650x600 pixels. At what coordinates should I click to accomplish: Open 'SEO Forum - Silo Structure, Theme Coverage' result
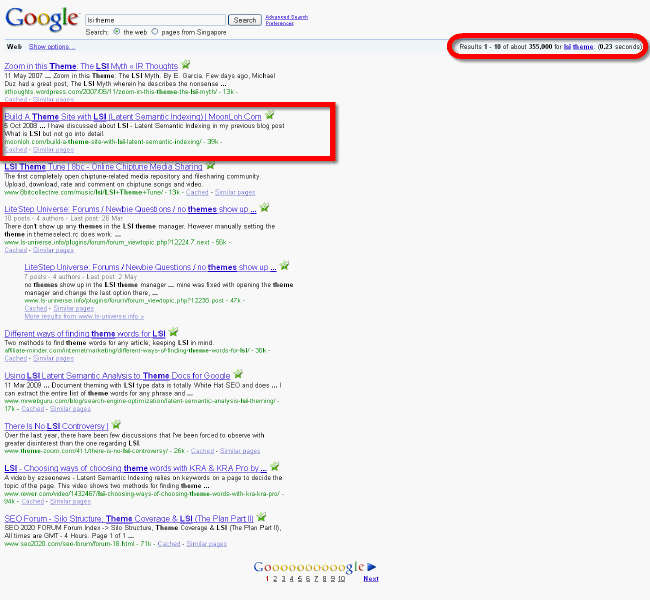click(129, 519)
